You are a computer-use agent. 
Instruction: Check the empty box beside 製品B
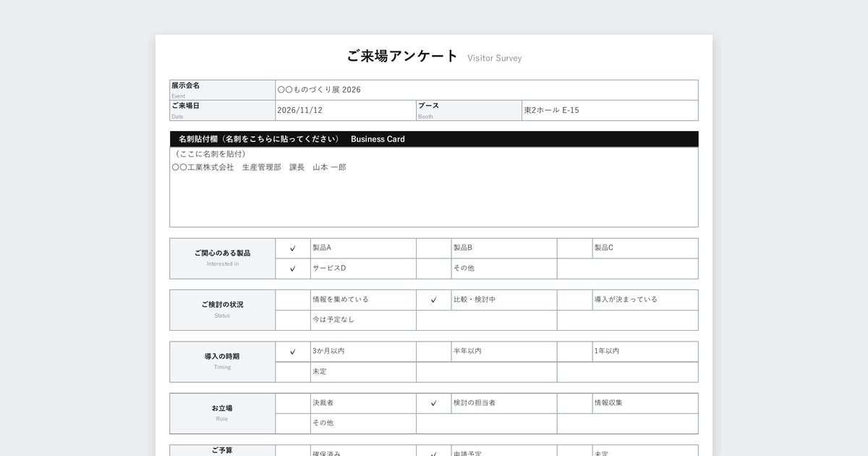[433, 248]
